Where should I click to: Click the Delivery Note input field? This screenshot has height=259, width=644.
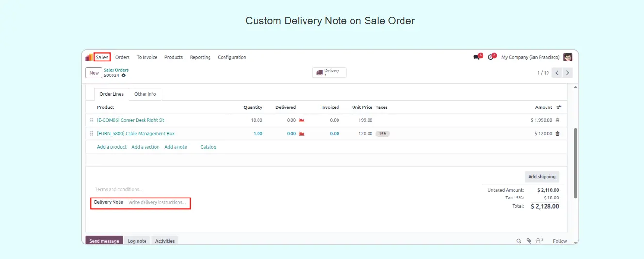pos(156,202)
